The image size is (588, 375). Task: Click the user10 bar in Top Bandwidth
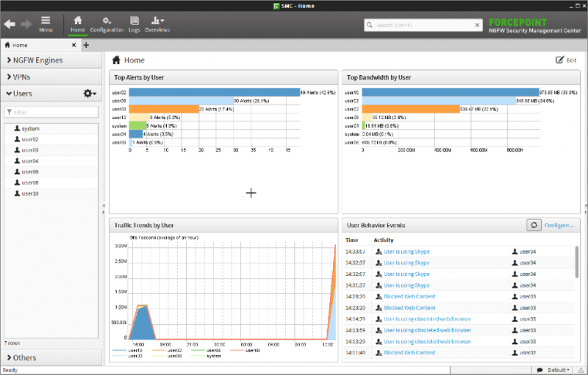[x=451, y=92]
